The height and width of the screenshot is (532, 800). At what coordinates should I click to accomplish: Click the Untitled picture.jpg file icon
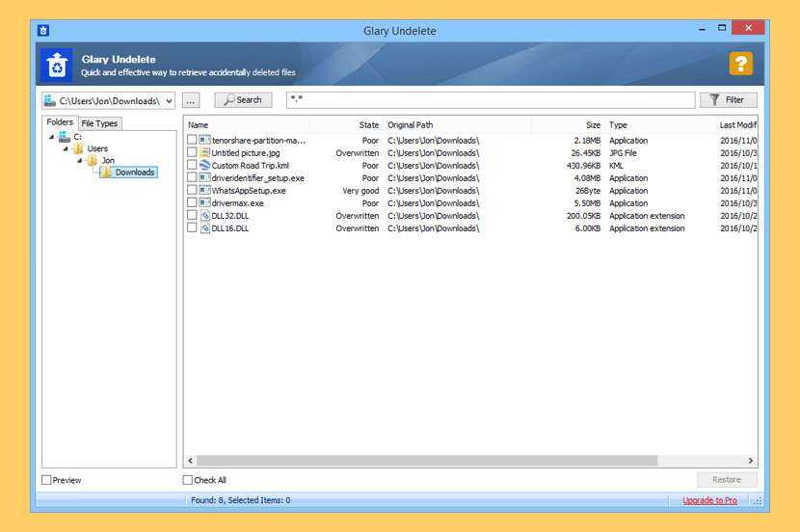(x=204, y=153)
